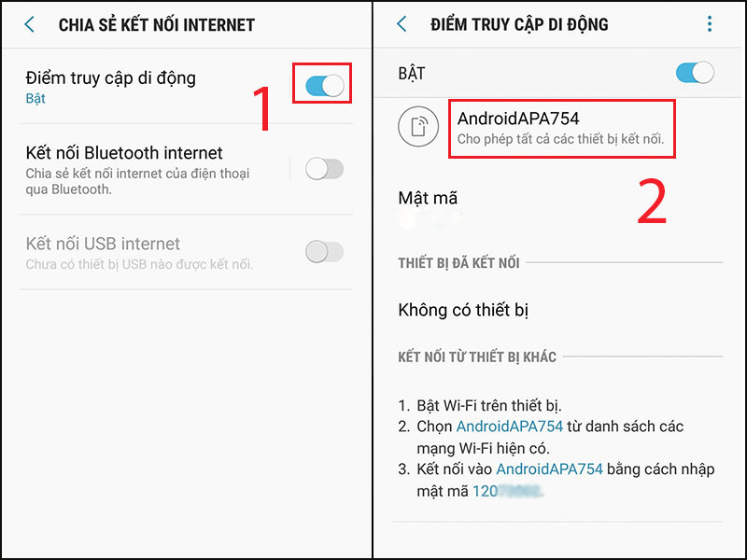The width and height of the screenshot is (747, 560).
Task: Tap the blurred password link starting 120
Action: click(507, 491)
